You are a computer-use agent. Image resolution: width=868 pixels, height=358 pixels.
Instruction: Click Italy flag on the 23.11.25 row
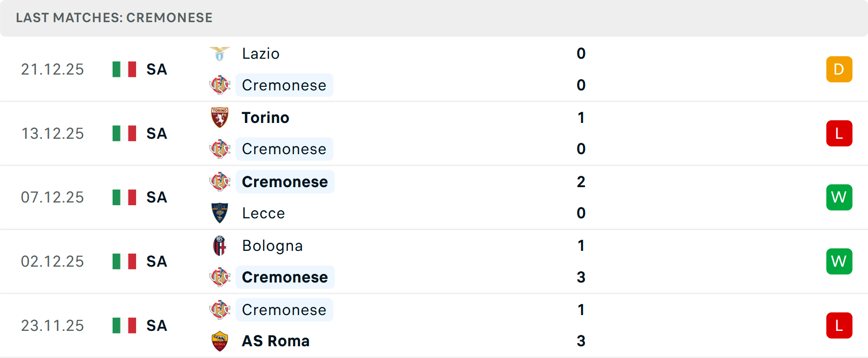[124, 325]
